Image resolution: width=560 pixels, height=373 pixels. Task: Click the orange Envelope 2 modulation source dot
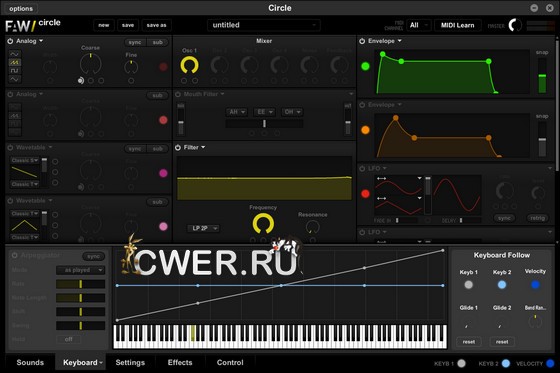(365, 130)
